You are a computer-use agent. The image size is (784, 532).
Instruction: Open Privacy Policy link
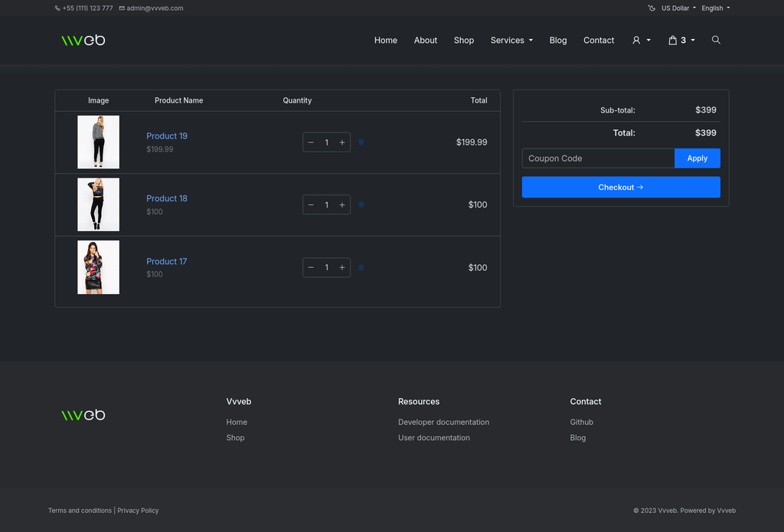(x=138, y=511)
